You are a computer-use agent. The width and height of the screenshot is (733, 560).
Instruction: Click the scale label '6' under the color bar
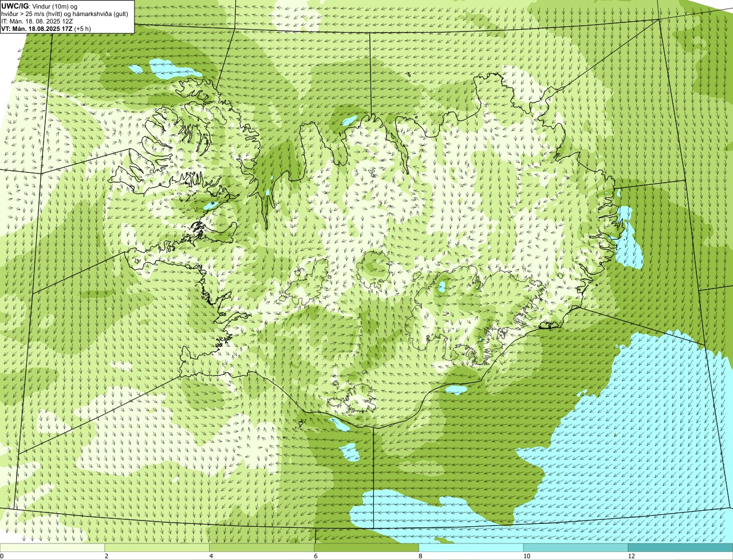coord(316,556)
